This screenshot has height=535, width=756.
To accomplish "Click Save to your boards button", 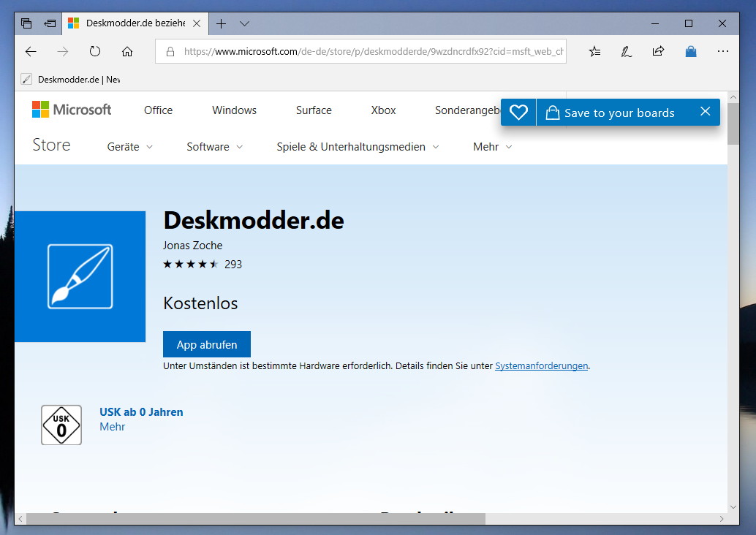I will click(611, 113).
